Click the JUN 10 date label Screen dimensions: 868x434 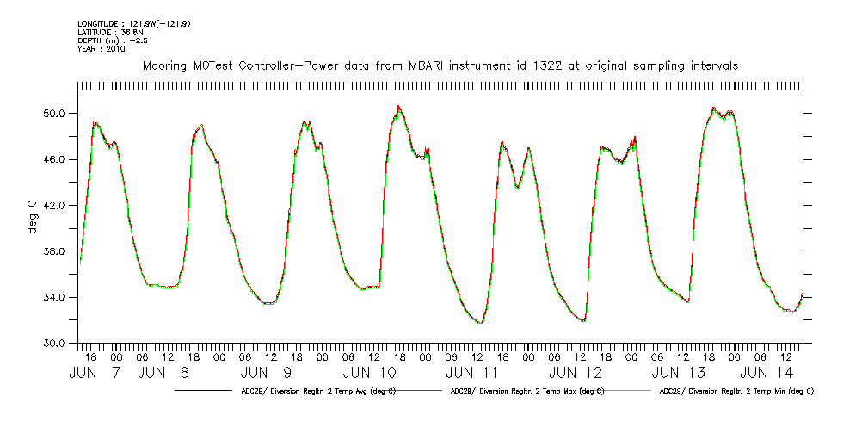[x=370, y=373]
